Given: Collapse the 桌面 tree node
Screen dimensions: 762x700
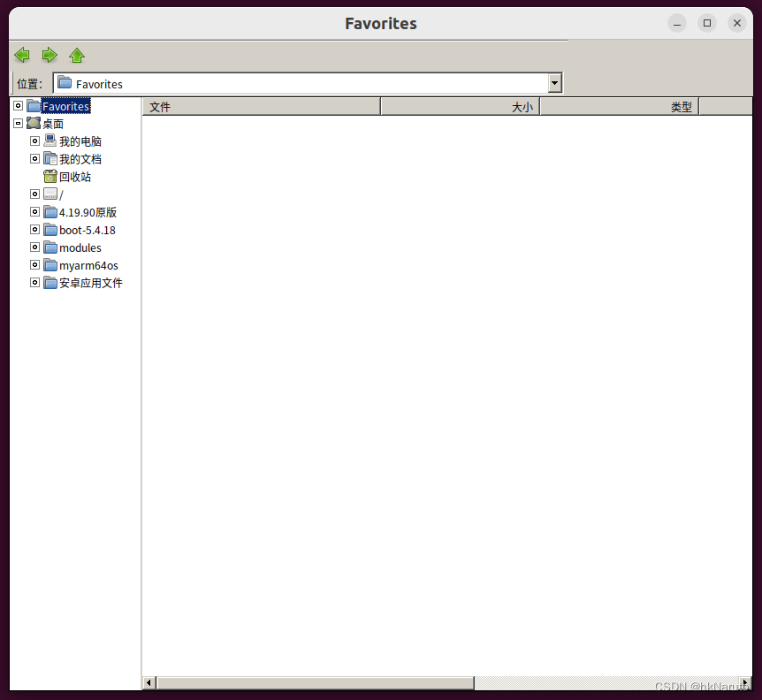Looking at the screenshot, I should (x=18, y=123).
